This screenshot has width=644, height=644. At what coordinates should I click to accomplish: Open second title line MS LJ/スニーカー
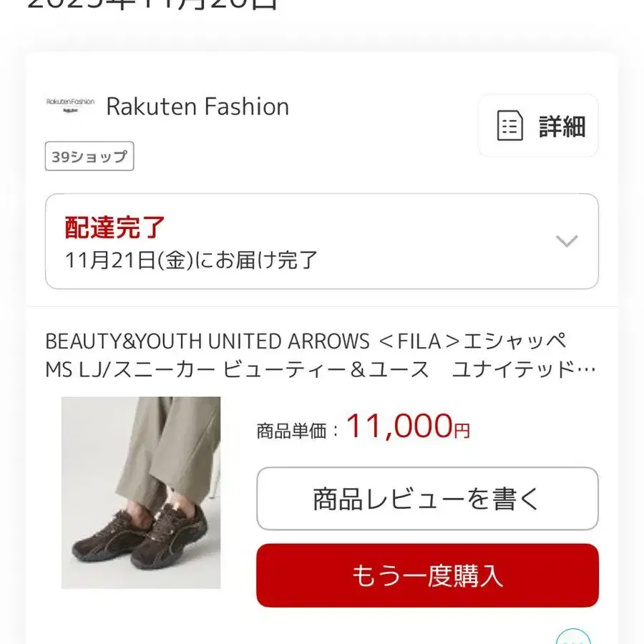coord(321,369)
